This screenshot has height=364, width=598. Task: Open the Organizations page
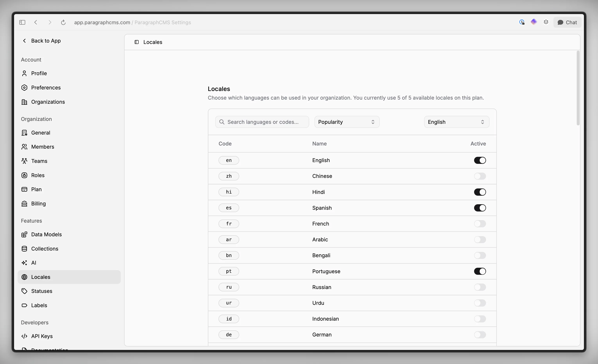69,102
